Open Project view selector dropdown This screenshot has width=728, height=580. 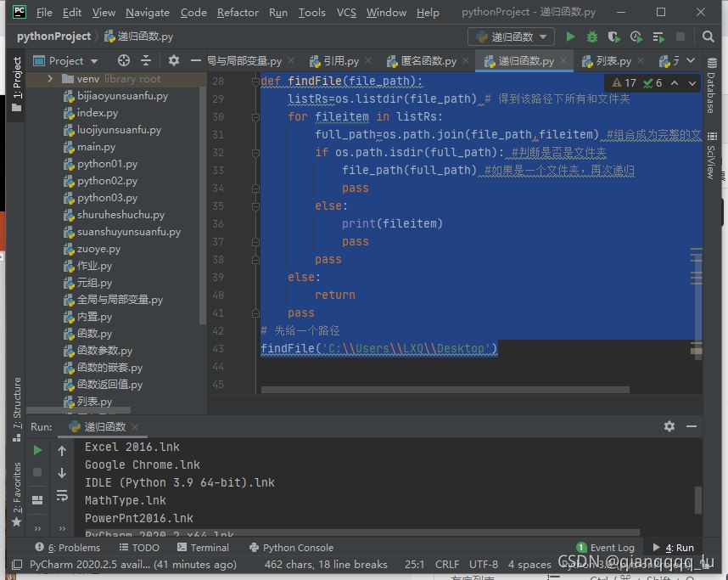pos(74,60)
